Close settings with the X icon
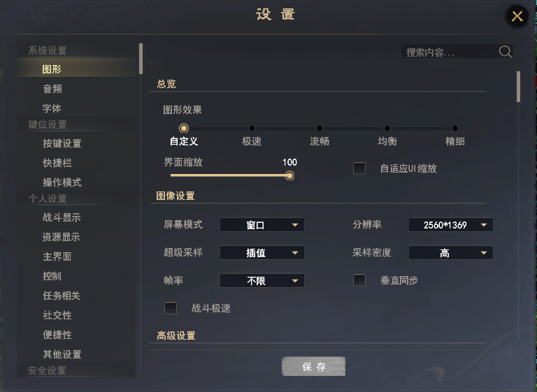The height and width of the screenshot is (392, 537). tap(517, 16)
